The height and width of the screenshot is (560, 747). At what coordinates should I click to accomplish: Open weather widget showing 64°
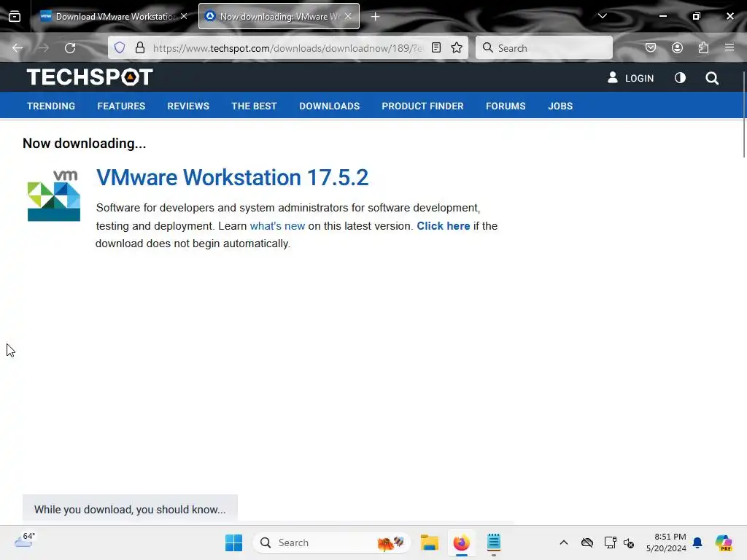coord(25,540)
